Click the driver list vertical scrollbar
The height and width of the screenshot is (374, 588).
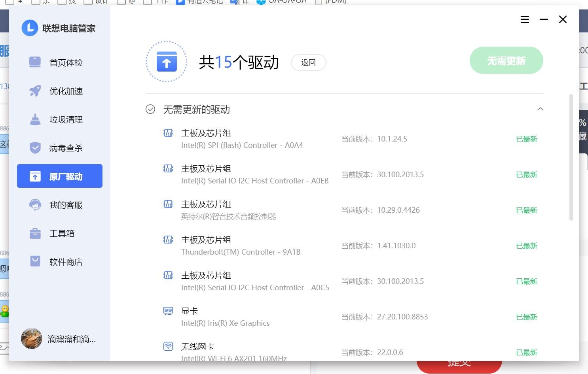tap(571, 157)
